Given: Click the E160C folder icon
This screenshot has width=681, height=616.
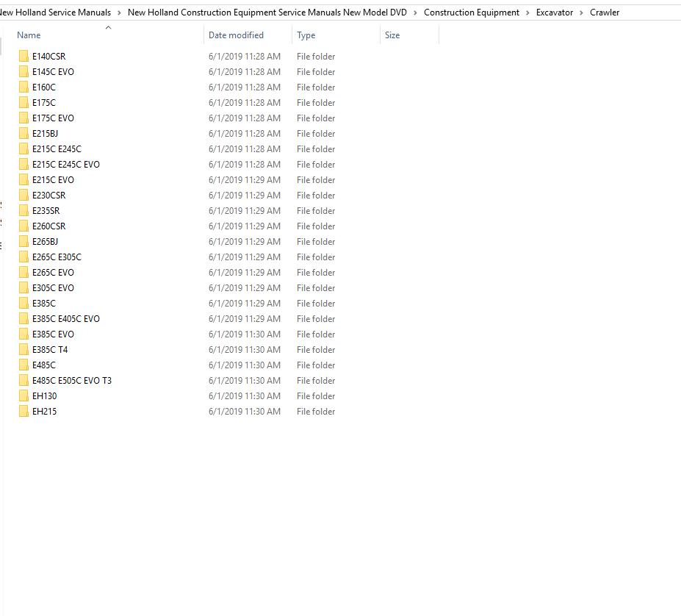Looking at the screenshot, I should [24, 87].
